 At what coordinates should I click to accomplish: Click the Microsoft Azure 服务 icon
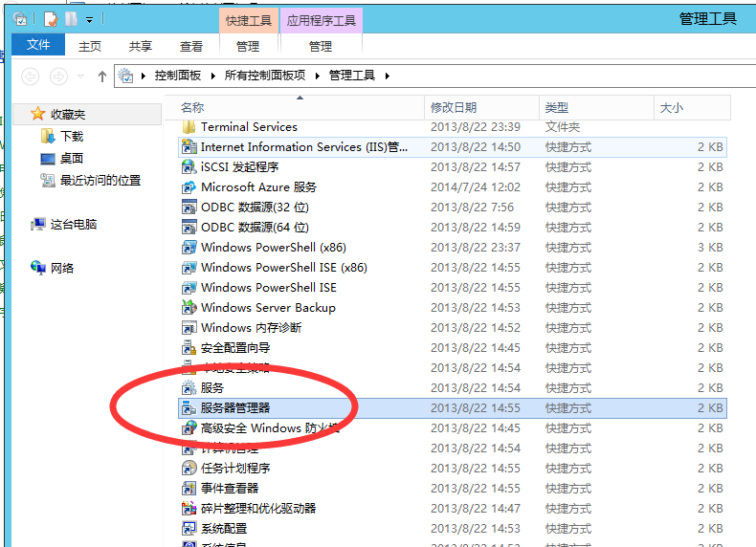point(189,187)
